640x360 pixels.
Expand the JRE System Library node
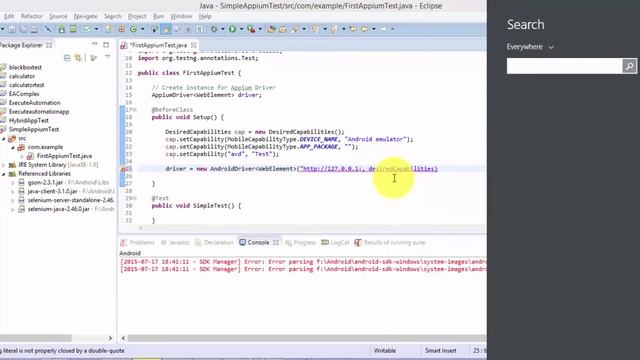4,165
